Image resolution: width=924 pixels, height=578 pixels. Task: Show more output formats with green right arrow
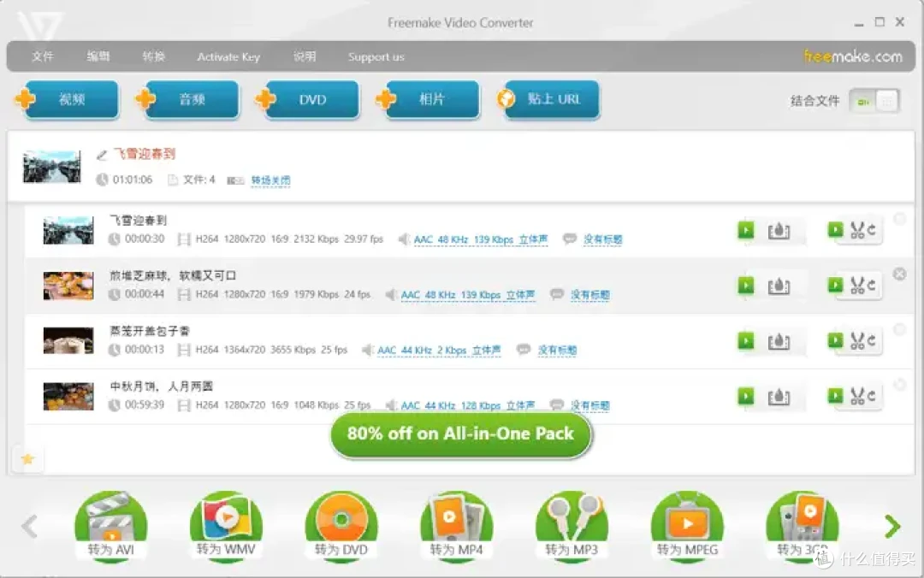click(892, 526)
